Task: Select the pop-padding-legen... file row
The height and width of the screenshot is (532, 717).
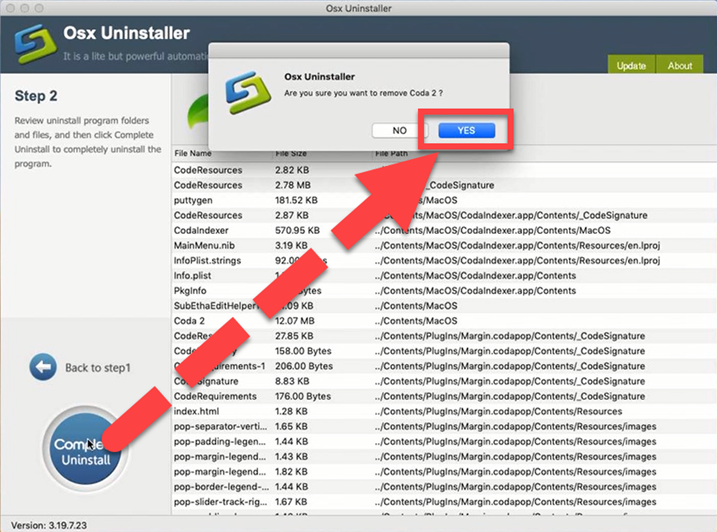Action: coord(444,441)
